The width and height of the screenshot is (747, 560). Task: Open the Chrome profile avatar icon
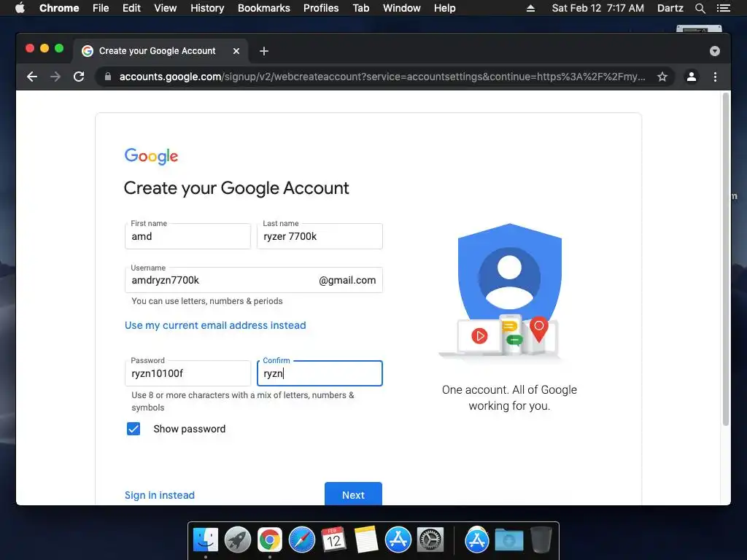692,77
